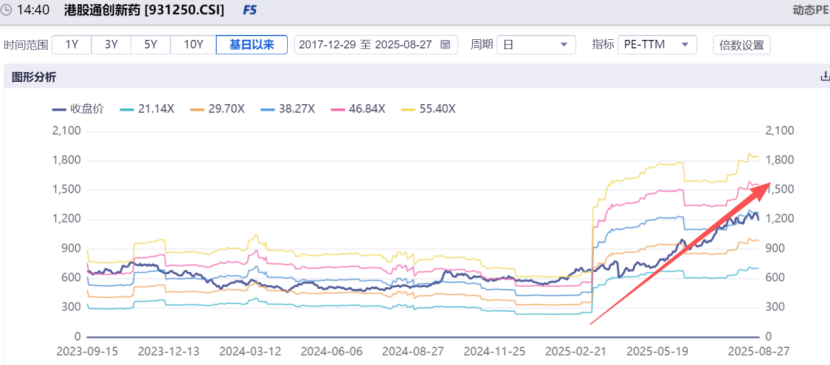Select the 1Y time range
Screen dimensions: 830x365
[x=71, y=44]
